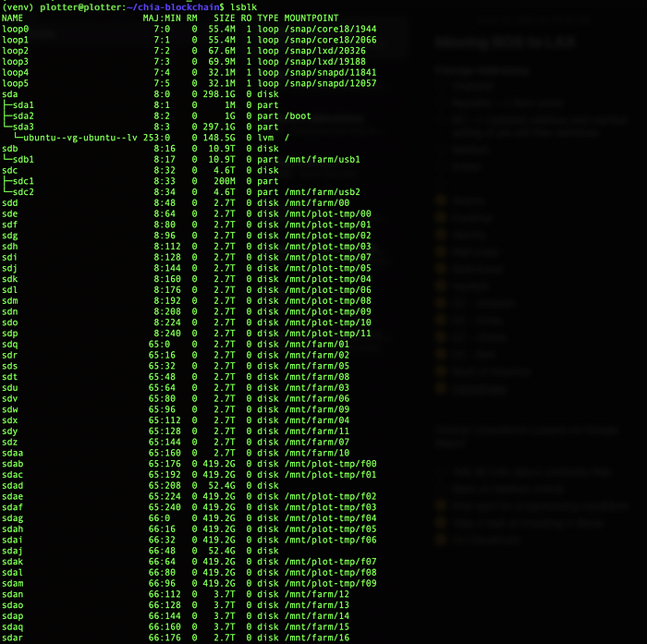The image size is (647, 644).
Task: Click the MOUNTPOINT column header
Action: click(311, 18)
